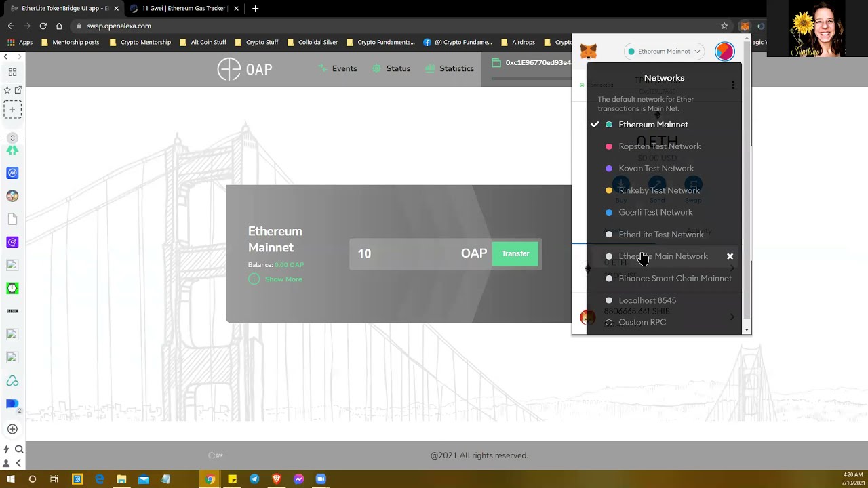Open the Statistics page
This screenshot has height=488, width=868.
coord(450,68)
